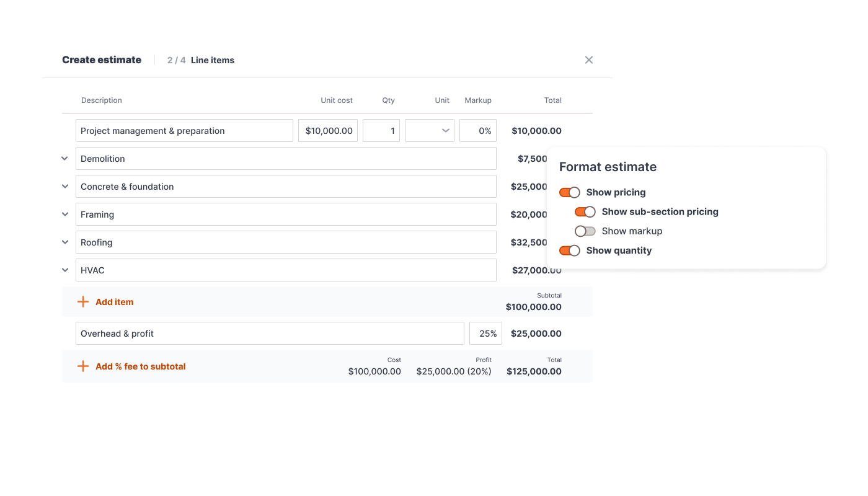Screen dimensions: 868x496
Task: Click the $10,000.00 row total
Action: pos(537,131)
